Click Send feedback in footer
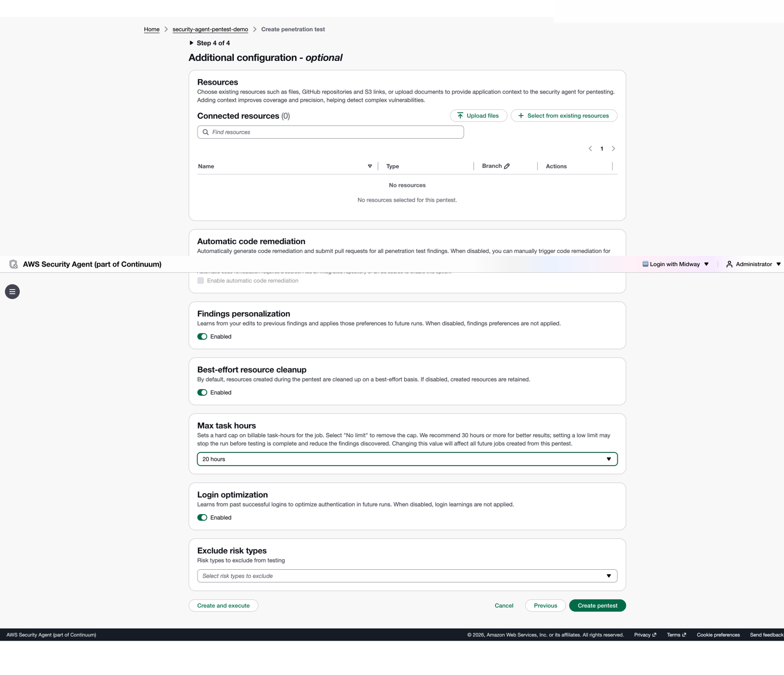This screenshot has width=784, height=675. point(766,635)
